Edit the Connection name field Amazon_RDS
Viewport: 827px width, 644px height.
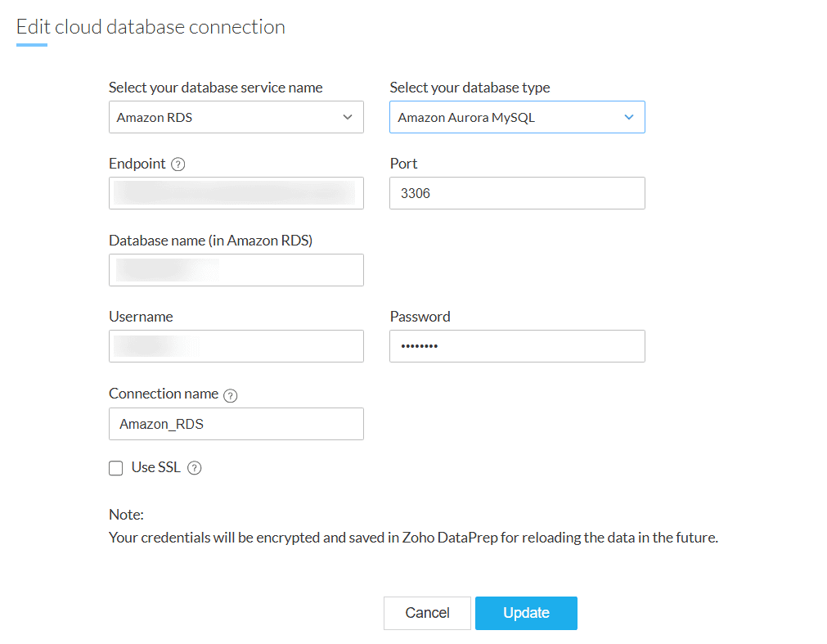pyautogui.click(x=236, y=424)
